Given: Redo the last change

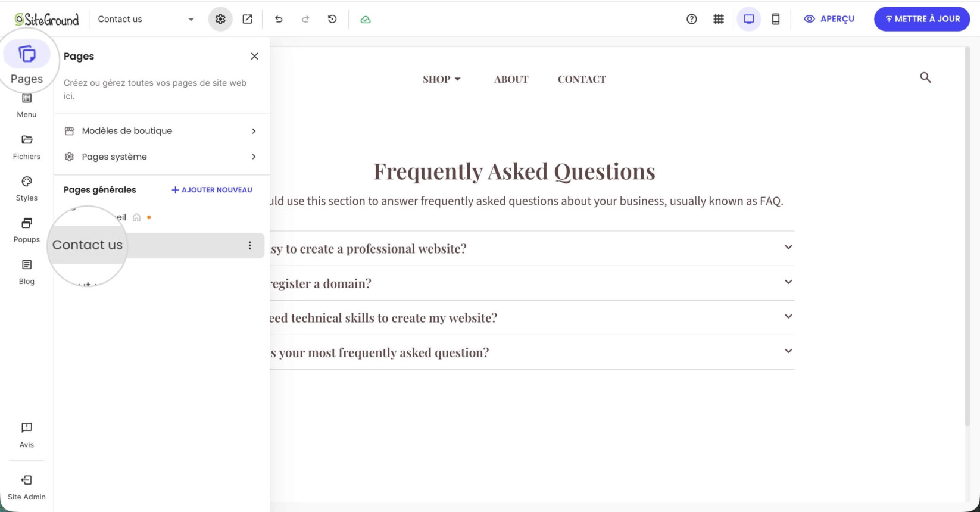Looking at the screenshot, I should pos(305,19).
